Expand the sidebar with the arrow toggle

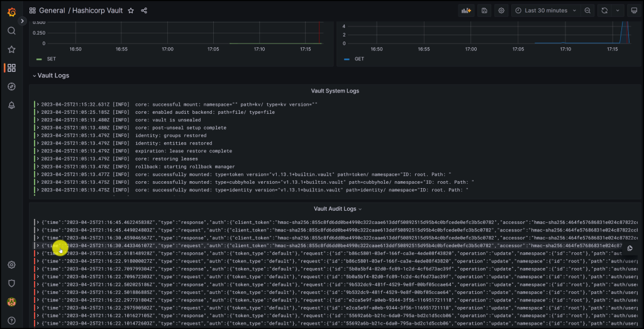(22, 21)
